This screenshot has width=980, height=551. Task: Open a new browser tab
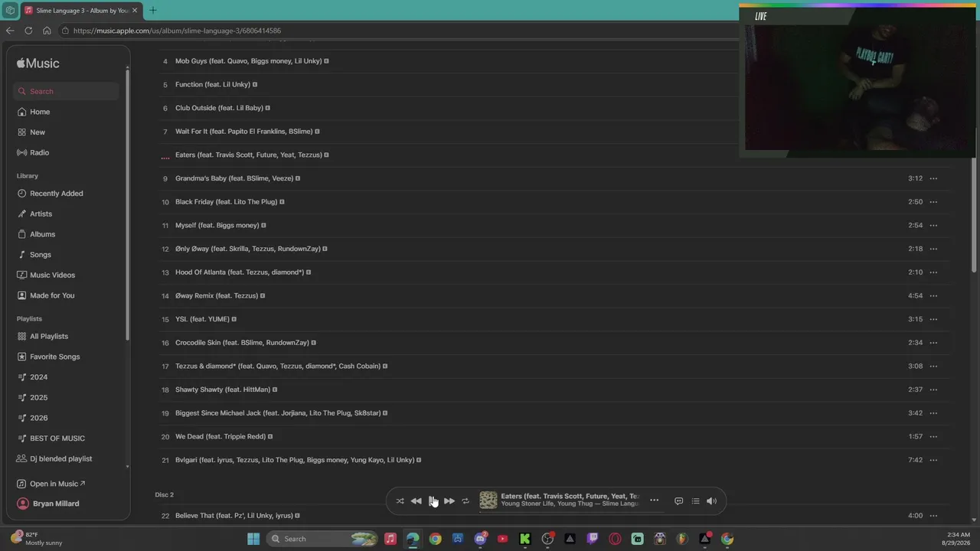pyautogui.click(x=152, y=10)
